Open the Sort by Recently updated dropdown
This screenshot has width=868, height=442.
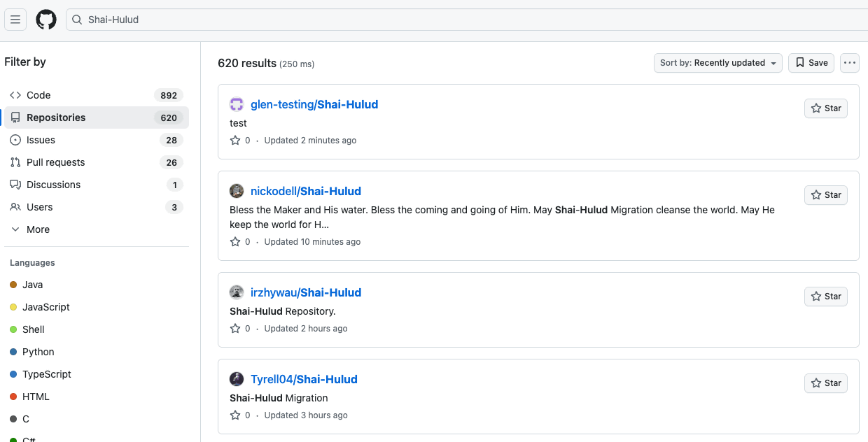[718, 63]
